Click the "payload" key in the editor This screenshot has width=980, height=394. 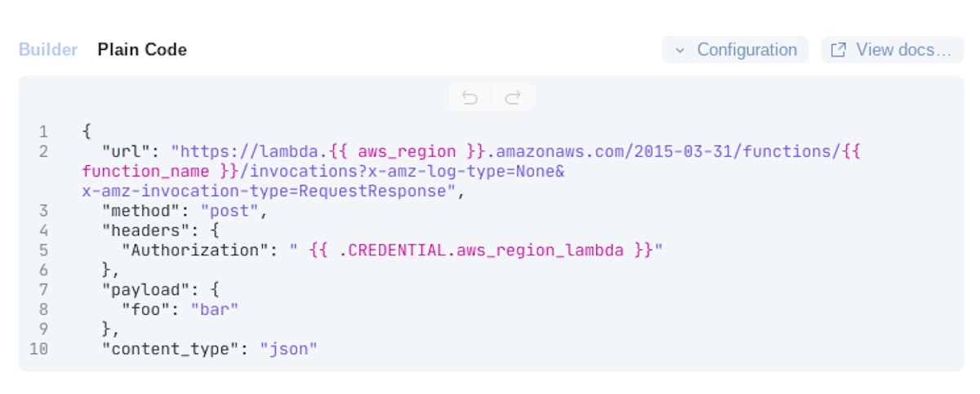coord(136,289)
